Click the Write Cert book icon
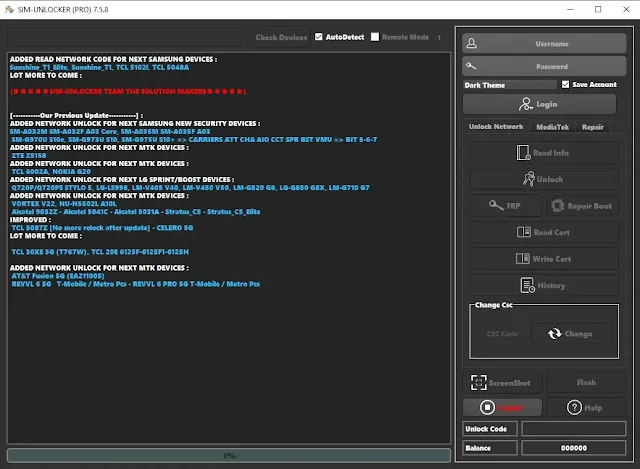Image resolution: width=640 pixels, height=469 pixels. click(523, 258)
